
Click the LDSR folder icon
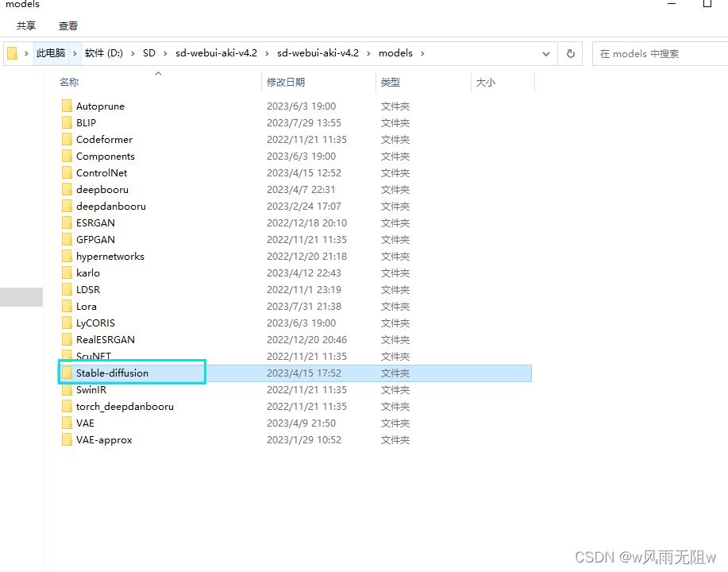click(67, 290)
